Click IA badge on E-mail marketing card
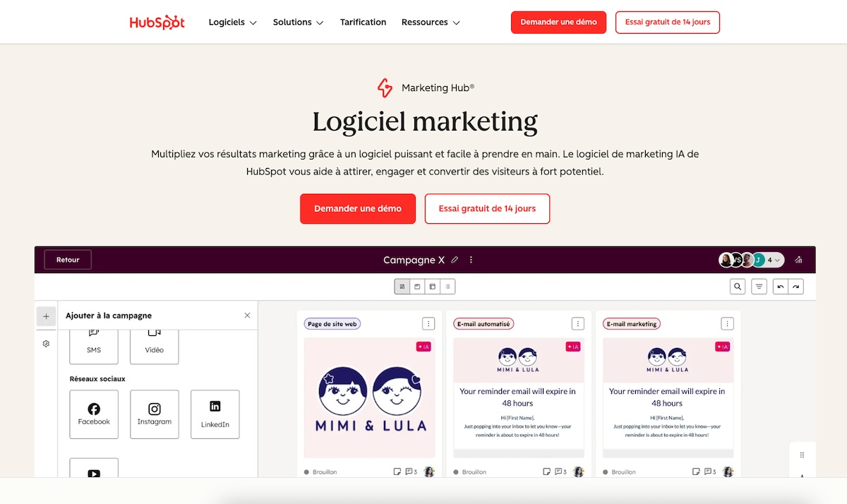Image resolution: width=847 pixels, height=504 pixels. coord(723,347)
